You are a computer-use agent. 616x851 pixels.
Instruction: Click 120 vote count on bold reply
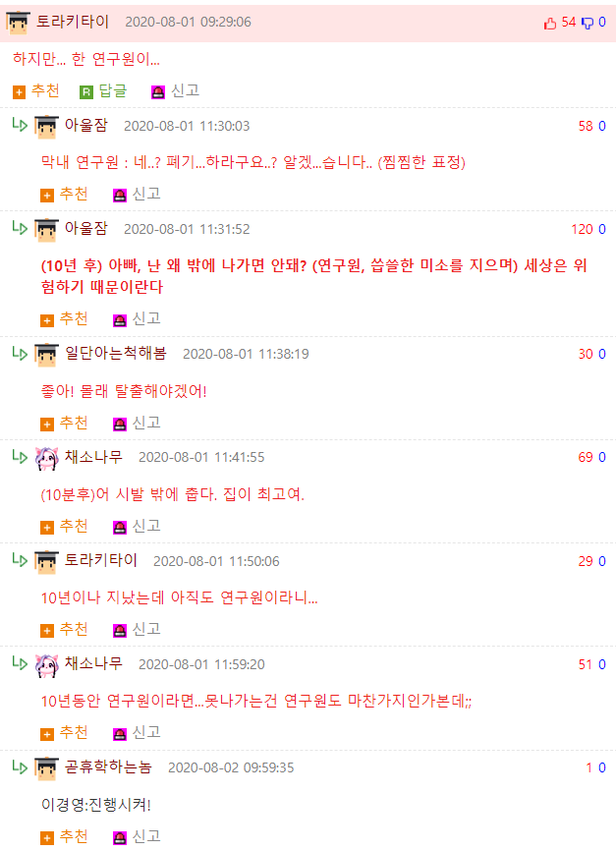click(582, 229)
